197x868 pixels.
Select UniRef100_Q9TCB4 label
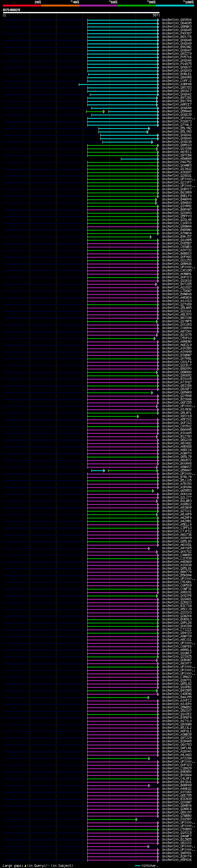pyautogui.click(x=177, y=155)
